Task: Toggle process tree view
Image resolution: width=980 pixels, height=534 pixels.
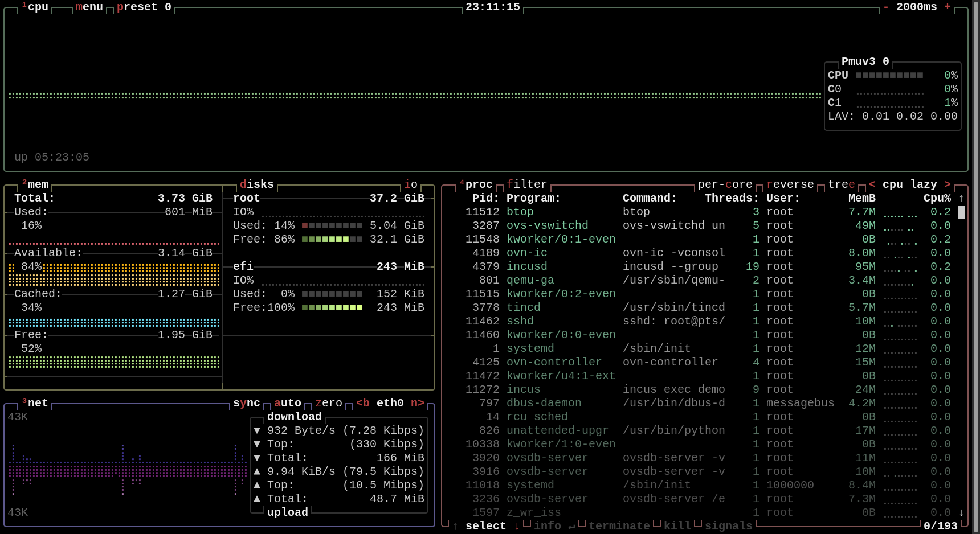Action: click(842, 184)
